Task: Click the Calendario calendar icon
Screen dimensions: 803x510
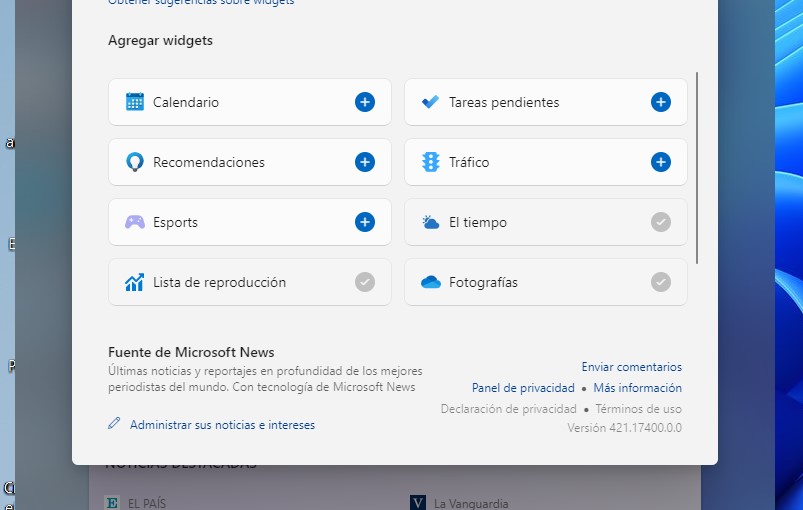Action: (x=135, y=102)
